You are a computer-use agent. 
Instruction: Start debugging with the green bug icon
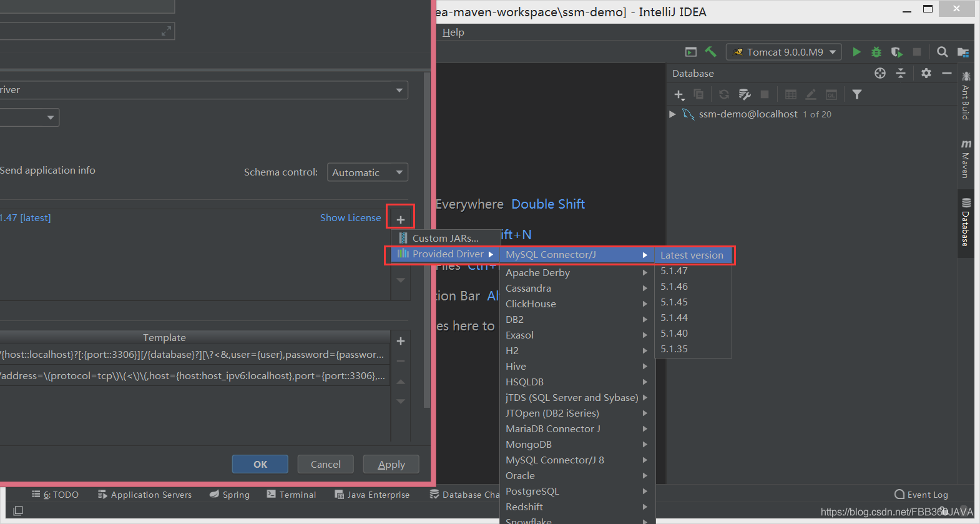pos(876,52)
